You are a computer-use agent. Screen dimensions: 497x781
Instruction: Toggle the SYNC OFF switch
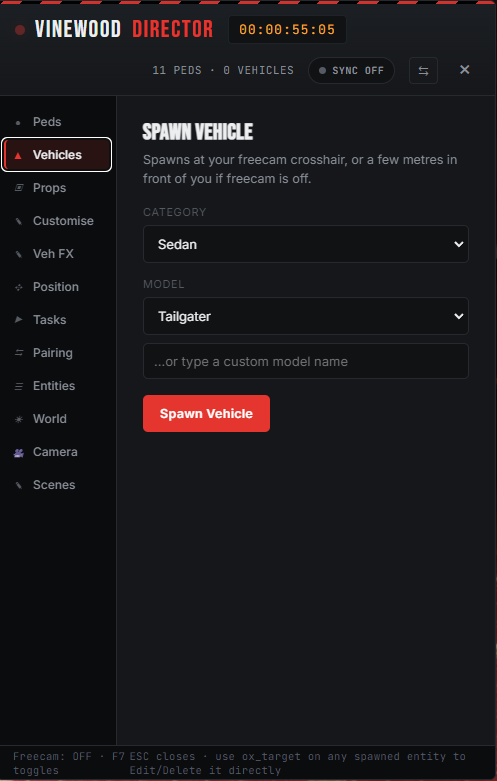click(x=352, y=71)
